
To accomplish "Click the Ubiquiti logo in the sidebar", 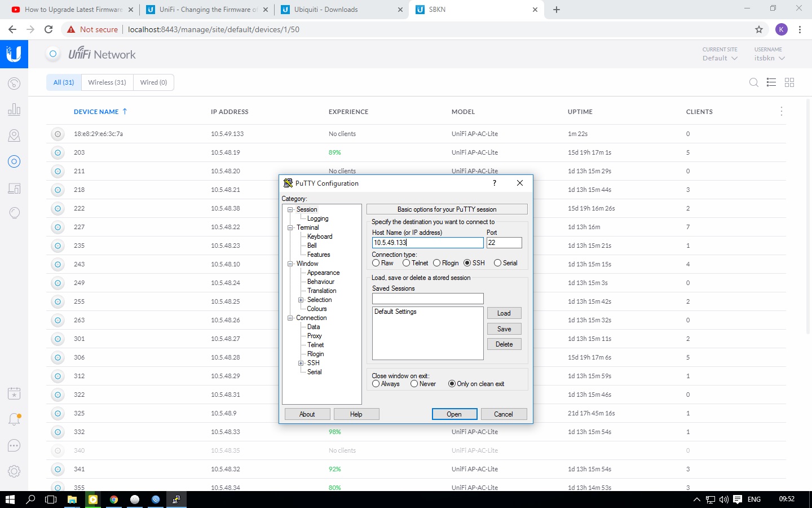I will point(14,54).
